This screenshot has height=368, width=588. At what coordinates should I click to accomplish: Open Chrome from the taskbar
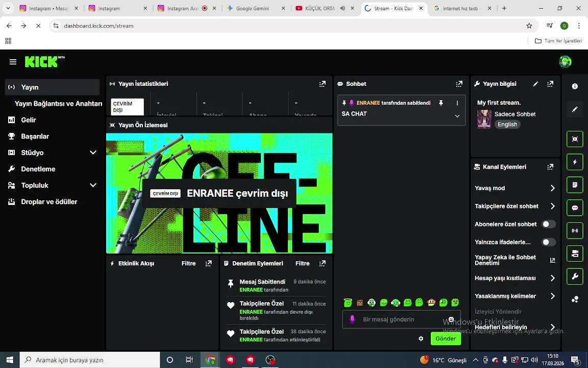211,360
